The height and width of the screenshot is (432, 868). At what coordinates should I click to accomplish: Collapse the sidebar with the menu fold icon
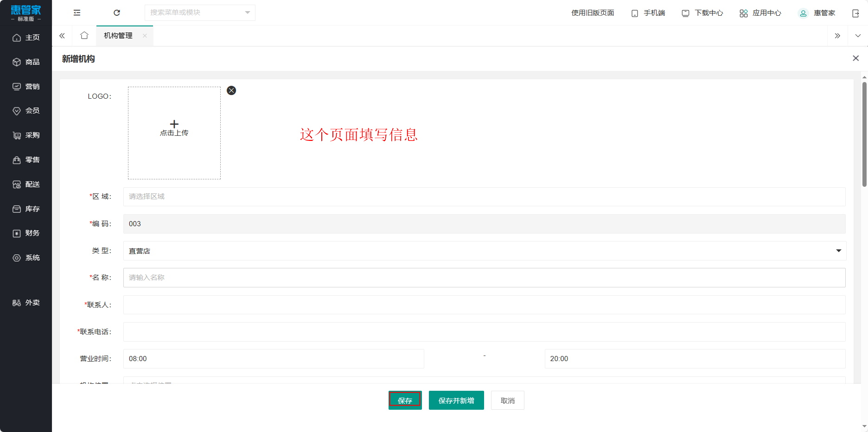[77, 13]
